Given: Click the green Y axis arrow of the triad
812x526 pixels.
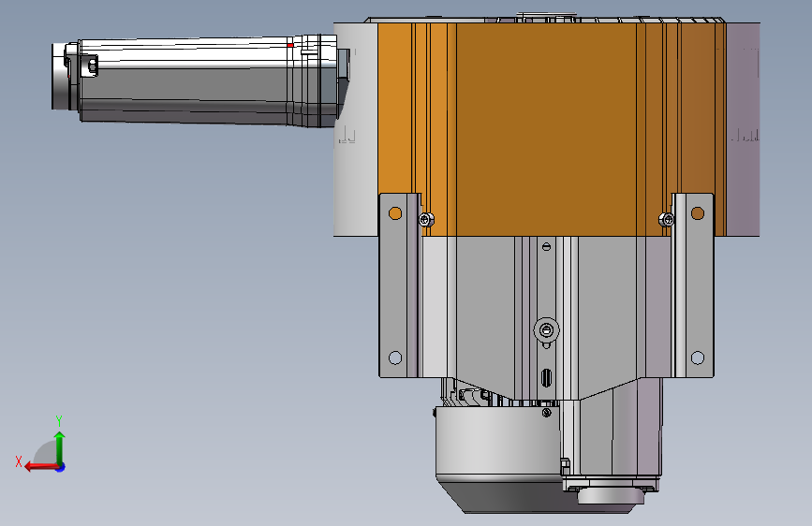Looking at the screenshot, I should [x=60, y=446].
